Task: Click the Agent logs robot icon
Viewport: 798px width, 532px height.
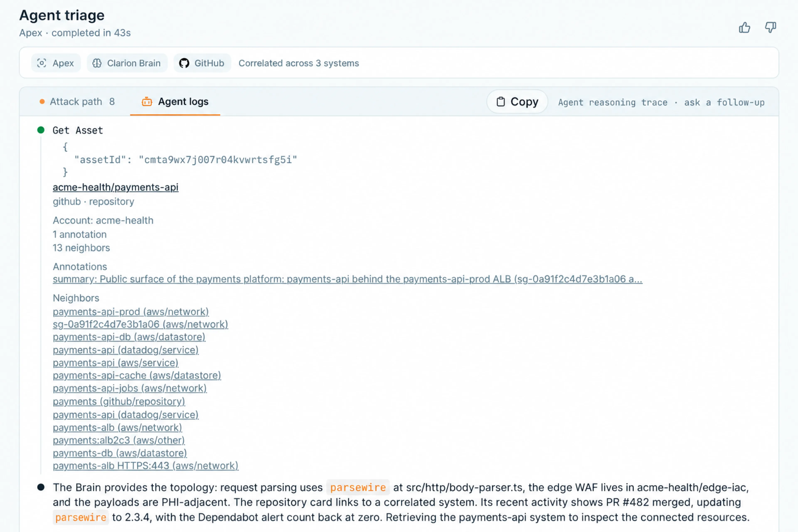Action: click(147, 101)
